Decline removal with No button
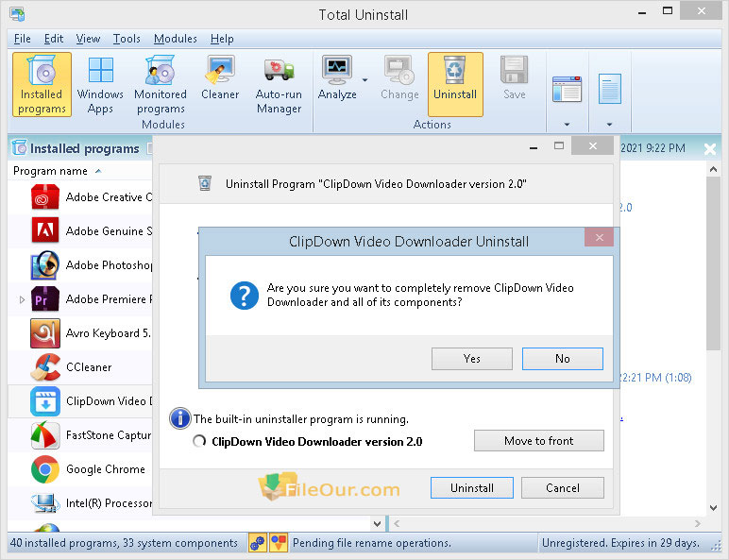The image size is (729, 560). (563, 359)
